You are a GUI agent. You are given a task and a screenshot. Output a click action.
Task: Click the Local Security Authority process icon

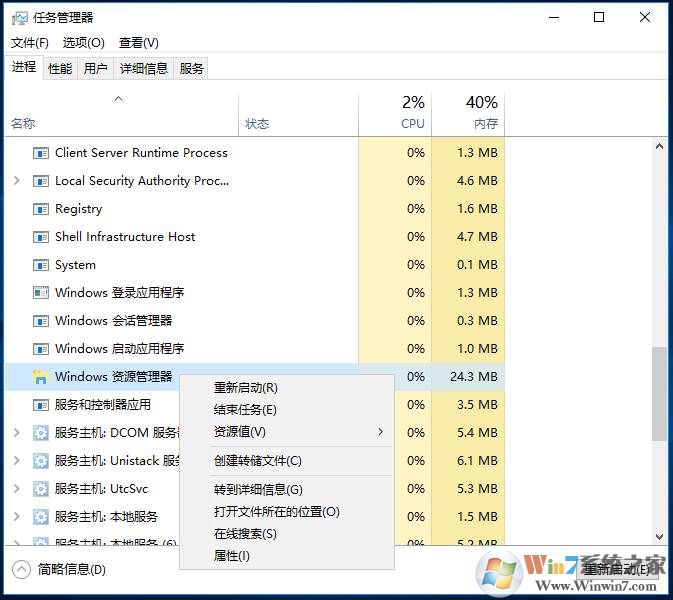pyautogui.click(x=41, y=181)
